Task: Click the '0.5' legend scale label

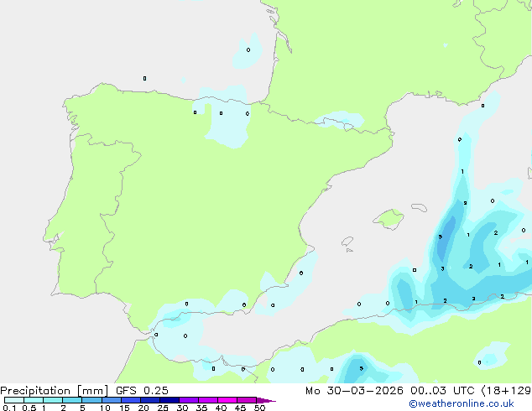Action: pyautogui.click(x=29, y=408)
